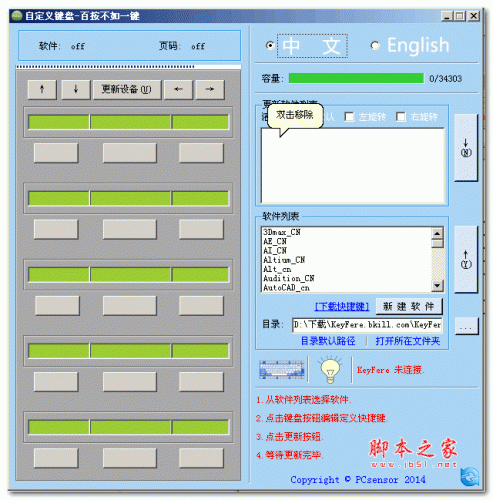Screen dimensions: 493x500
Task: Select 3Dmax_CN in software list
Action: [282, 232]
